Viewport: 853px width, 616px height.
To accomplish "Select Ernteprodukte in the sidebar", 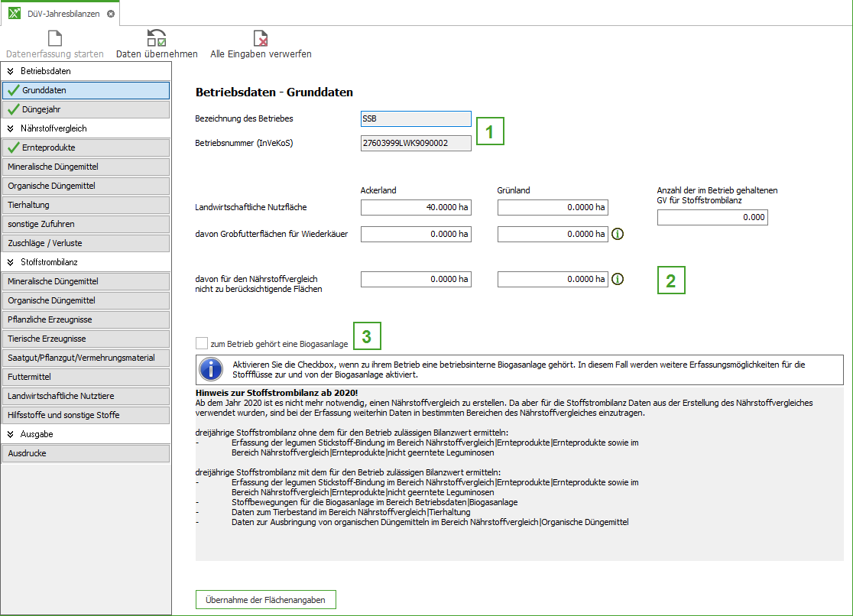I will (x=86, y=148).
